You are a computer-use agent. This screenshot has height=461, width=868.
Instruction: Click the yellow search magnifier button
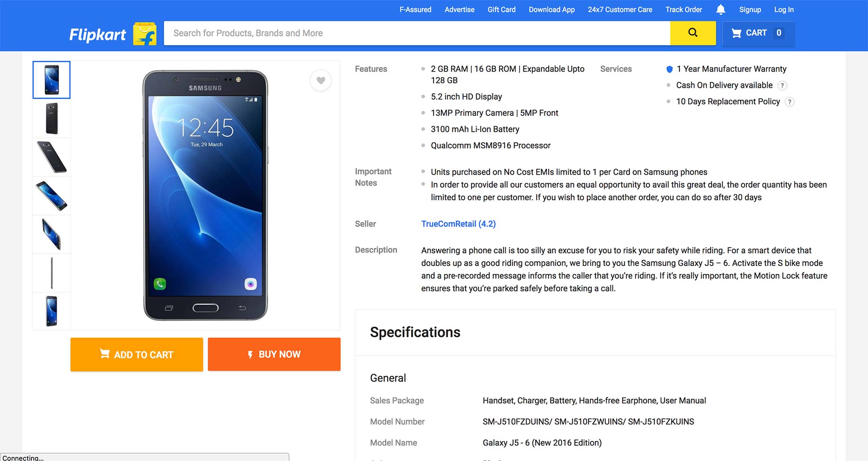point(693,33)
